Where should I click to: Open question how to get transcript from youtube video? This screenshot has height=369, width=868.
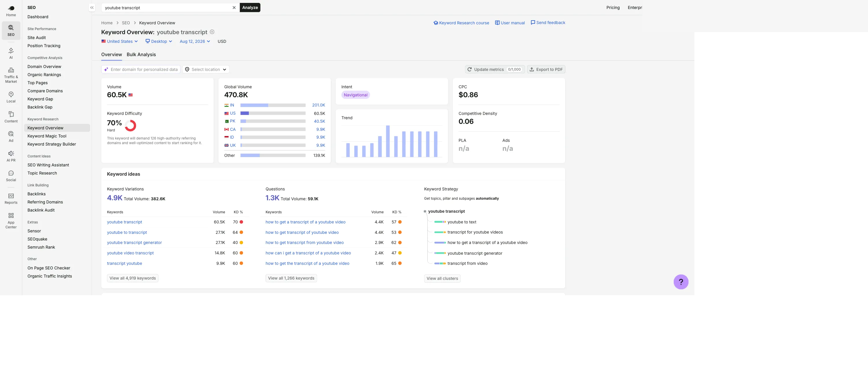(304, 243)
